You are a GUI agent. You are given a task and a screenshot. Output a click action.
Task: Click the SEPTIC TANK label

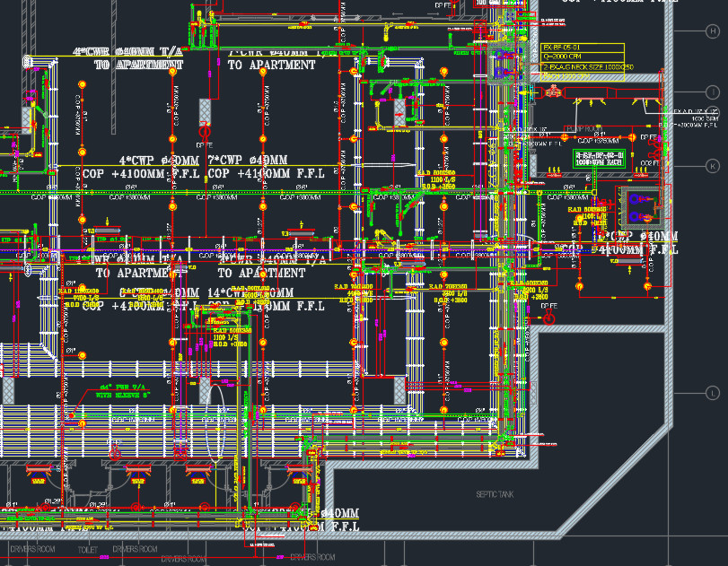coord(494,495)
